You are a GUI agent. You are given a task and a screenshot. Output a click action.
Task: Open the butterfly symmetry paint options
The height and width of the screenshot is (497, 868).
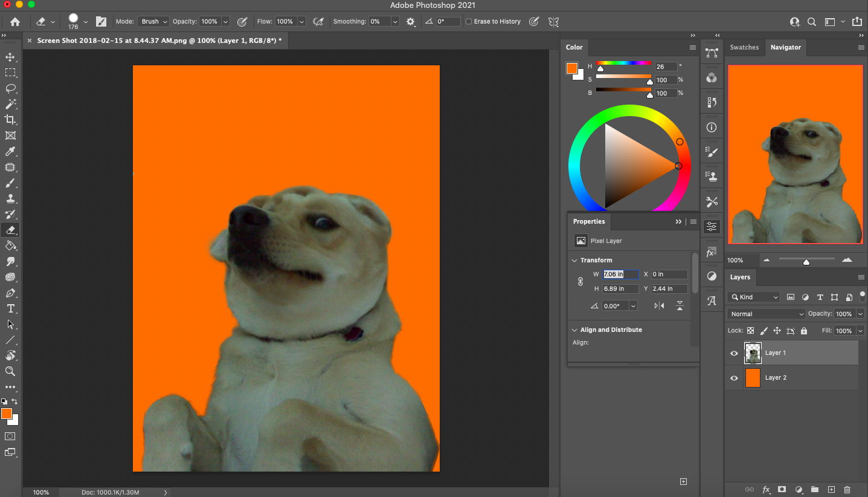point(553,21)
